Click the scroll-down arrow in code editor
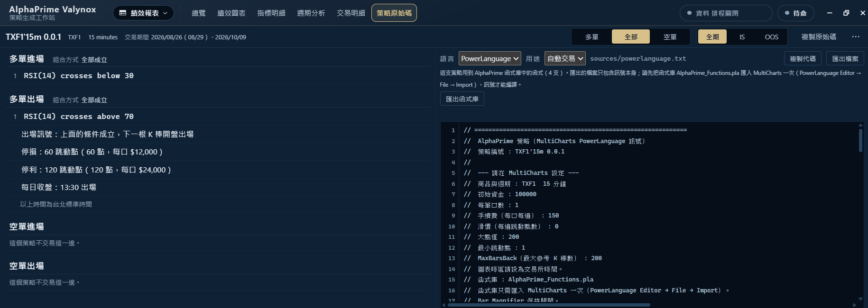The height and width of the screenshot is (308, 868). (x=860, y=299)
